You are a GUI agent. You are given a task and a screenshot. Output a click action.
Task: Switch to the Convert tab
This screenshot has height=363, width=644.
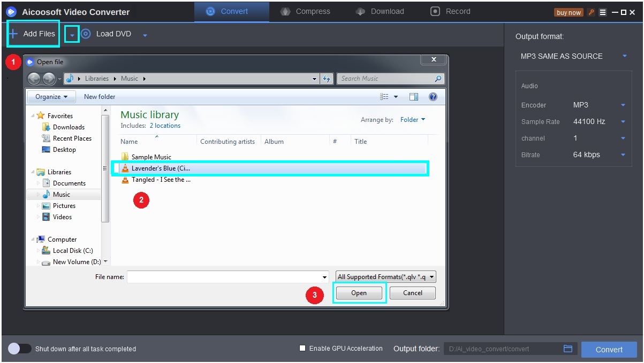click(x=231, y=11)
